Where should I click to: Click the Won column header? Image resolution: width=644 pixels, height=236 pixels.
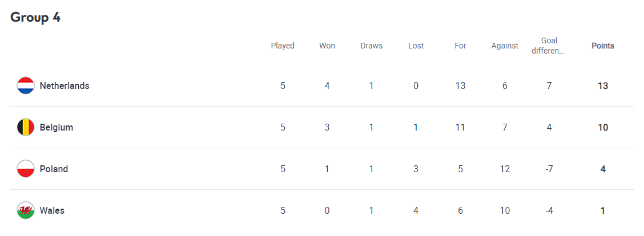pyautogui.click(x=327, y=46)
